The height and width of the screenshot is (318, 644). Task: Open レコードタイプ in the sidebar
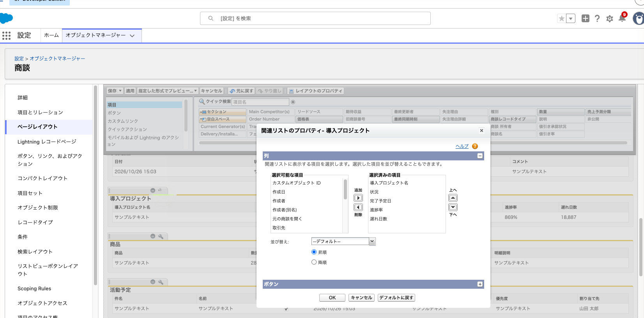pyautogui.click(x=35, y=222)
